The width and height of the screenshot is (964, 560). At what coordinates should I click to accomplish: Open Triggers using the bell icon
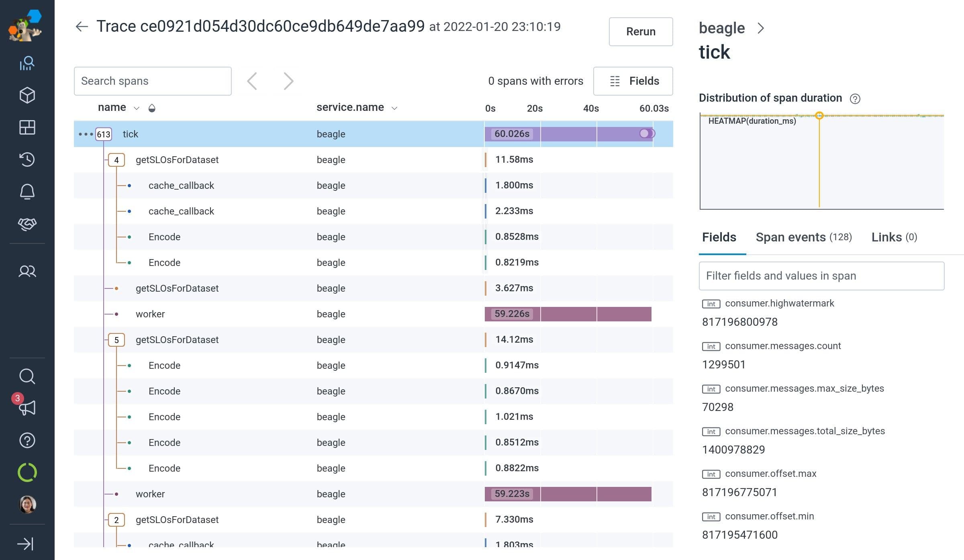pyautogui.click(x=27, y=192)
